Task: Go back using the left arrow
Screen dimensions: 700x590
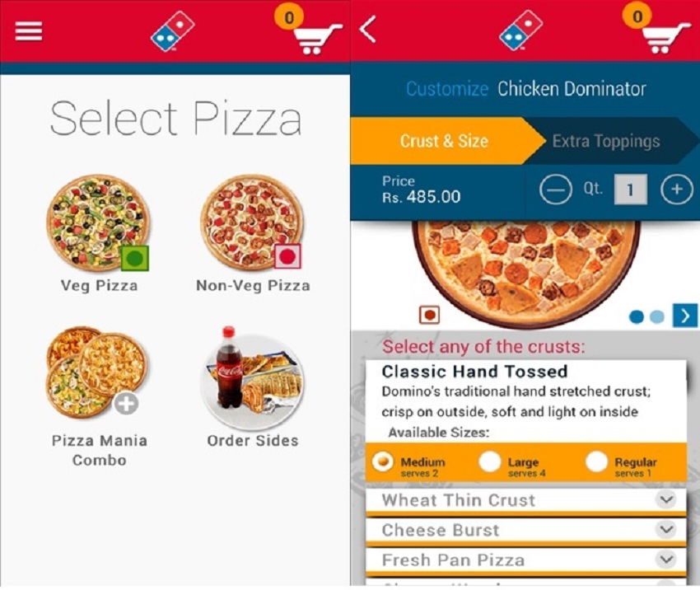Action: (x=368, y=30)
